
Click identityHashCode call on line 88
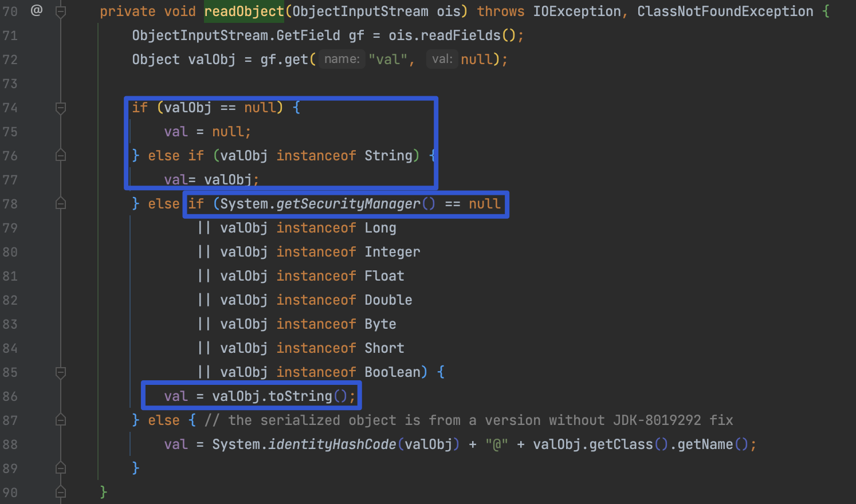click(332, 444)
